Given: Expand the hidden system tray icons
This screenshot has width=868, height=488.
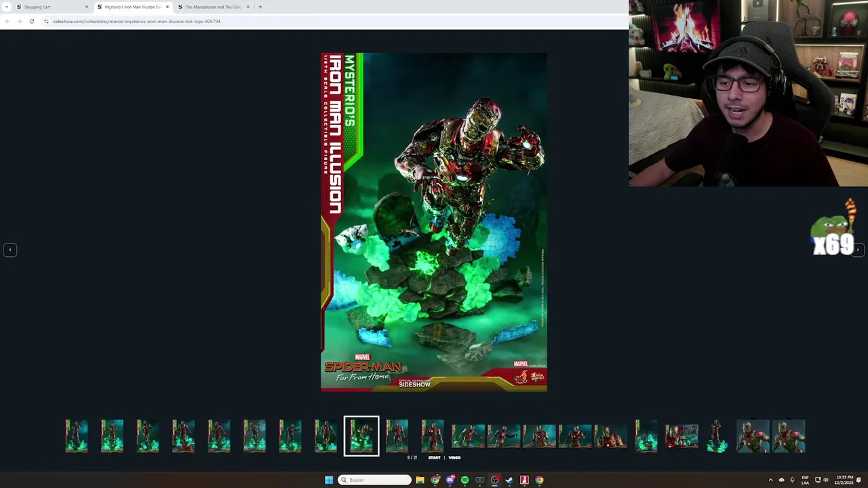Looking at the screenshot, I should point(770,480).
